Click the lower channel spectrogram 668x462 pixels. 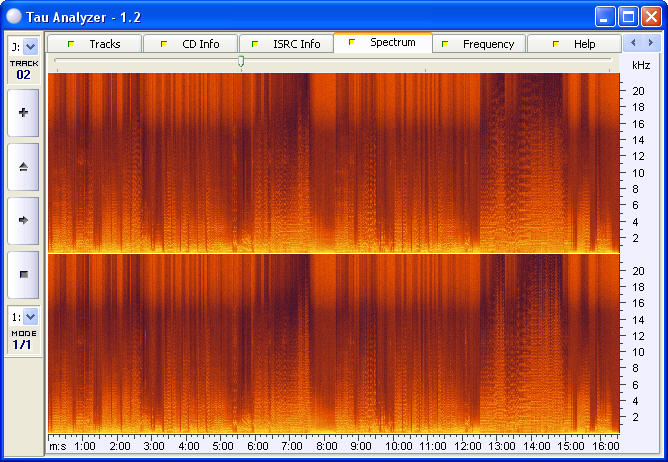point(333,342)
